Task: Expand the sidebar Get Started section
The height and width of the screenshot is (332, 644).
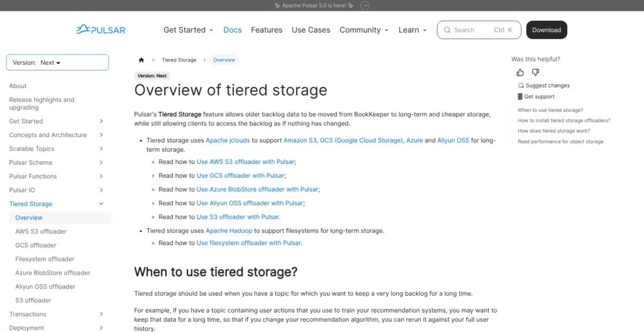Action: point(101,121)
